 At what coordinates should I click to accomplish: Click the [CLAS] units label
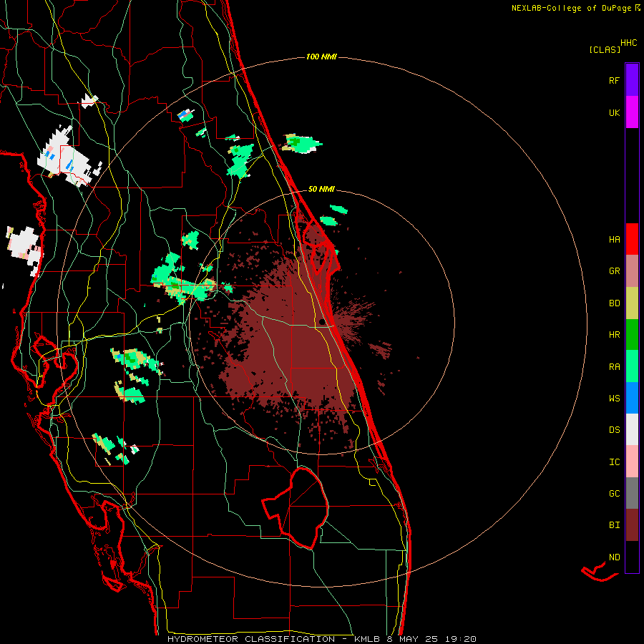click(x=605, y=50)
